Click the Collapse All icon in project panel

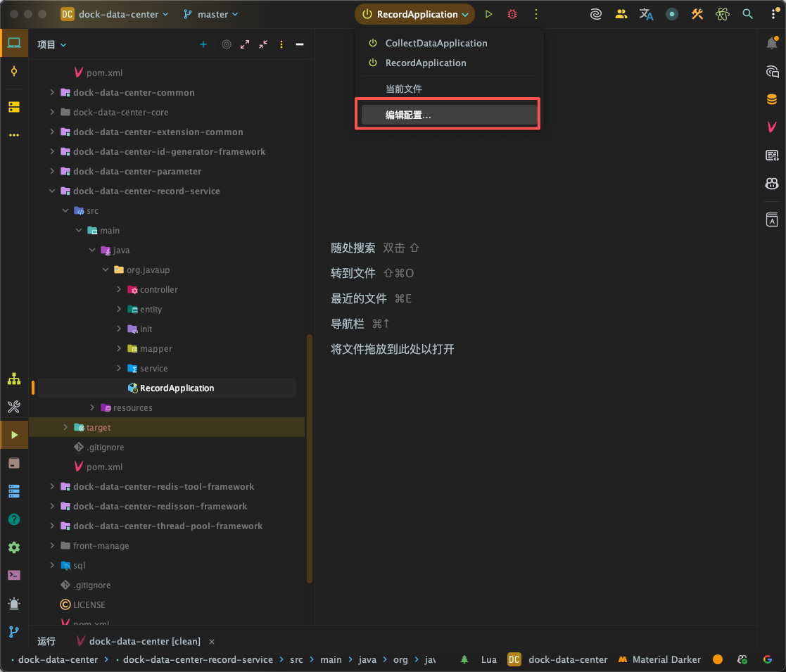tap(263, 44)
